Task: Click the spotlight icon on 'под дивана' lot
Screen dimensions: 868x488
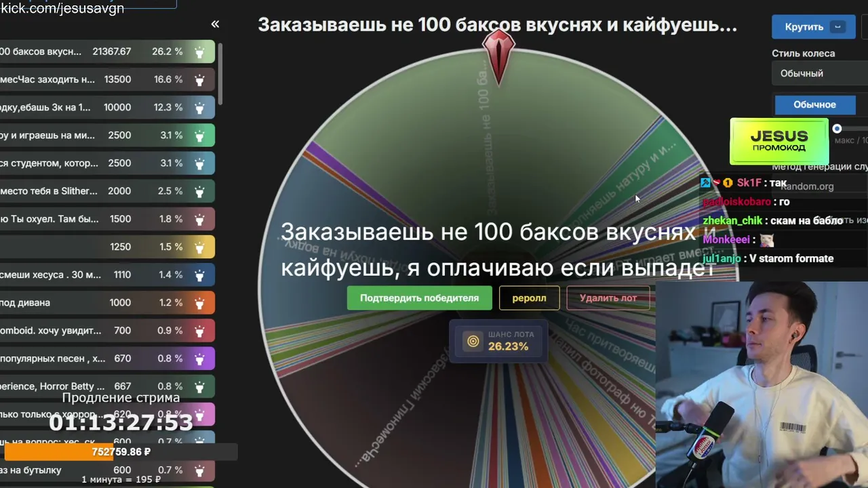Action: click(199, 302)
